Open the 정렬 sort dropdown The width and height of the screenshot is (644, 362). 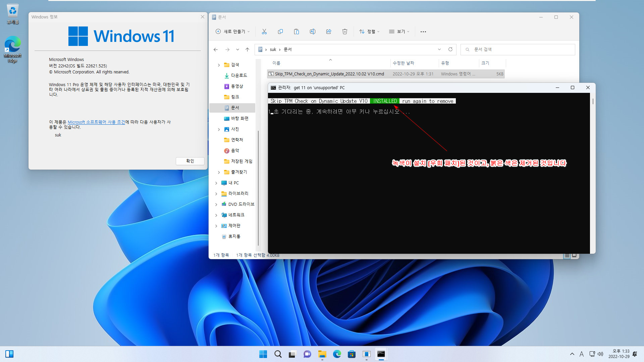(369, 32)
